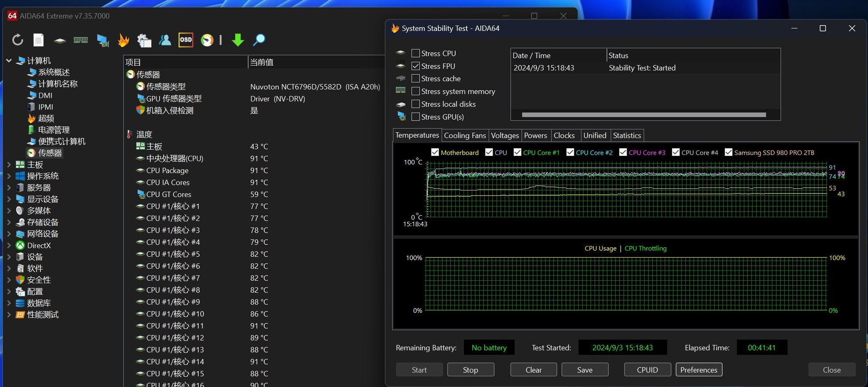Click the 项目 column header

(x=185, y=62)
